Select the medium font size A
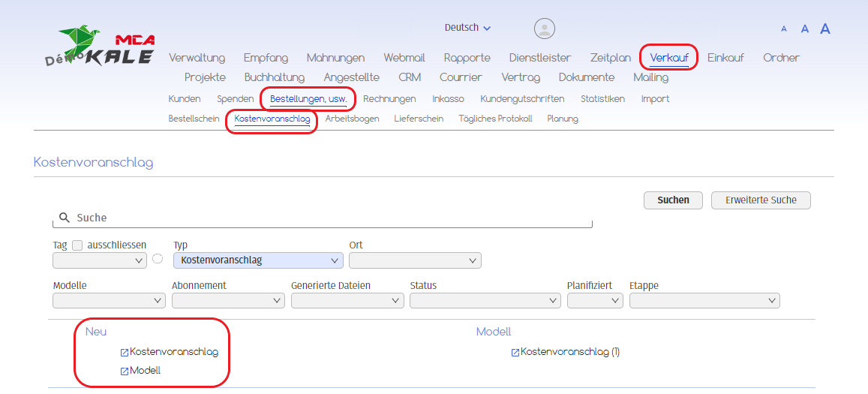Image resolution: width=868 pixels, height=394 pixels. [x=804, y=29]
